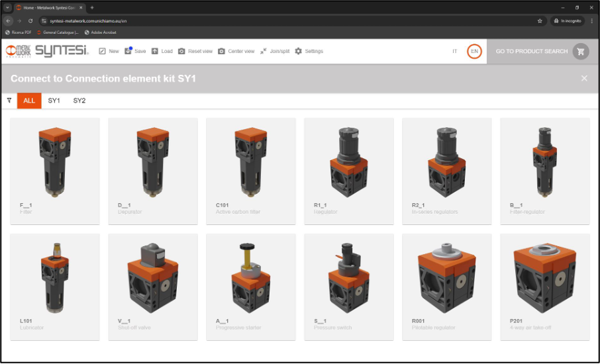
Task: Choose the P201 4-way air take-off card
Action: [x=544, y=287]
